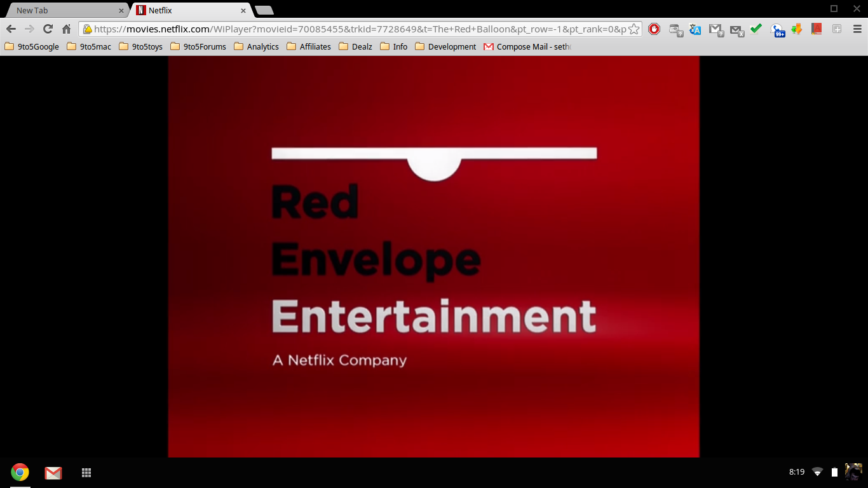This screenshot has height=488, width=868.
Task: Reload the Netflix page
Action: click(x=48, y=29)
